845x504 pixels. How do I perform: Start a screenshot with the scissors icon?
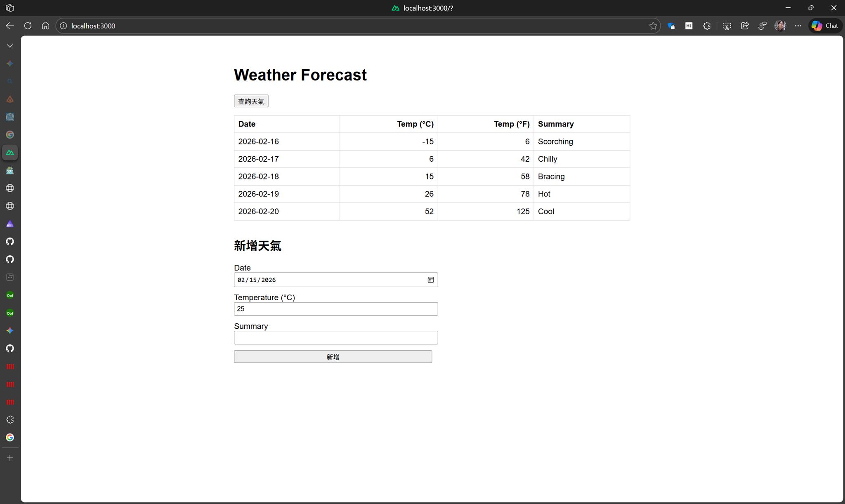[x=727, y=26]
